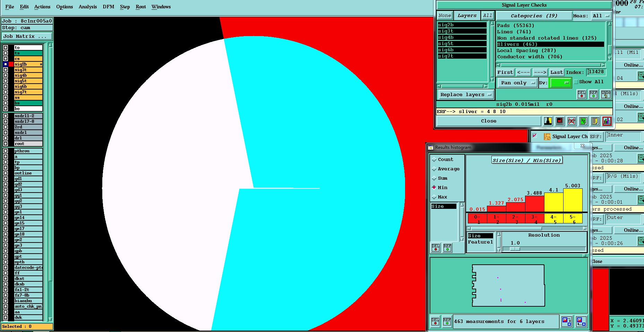Click the down arrow of categories list scrollbar

pos(609,58)
